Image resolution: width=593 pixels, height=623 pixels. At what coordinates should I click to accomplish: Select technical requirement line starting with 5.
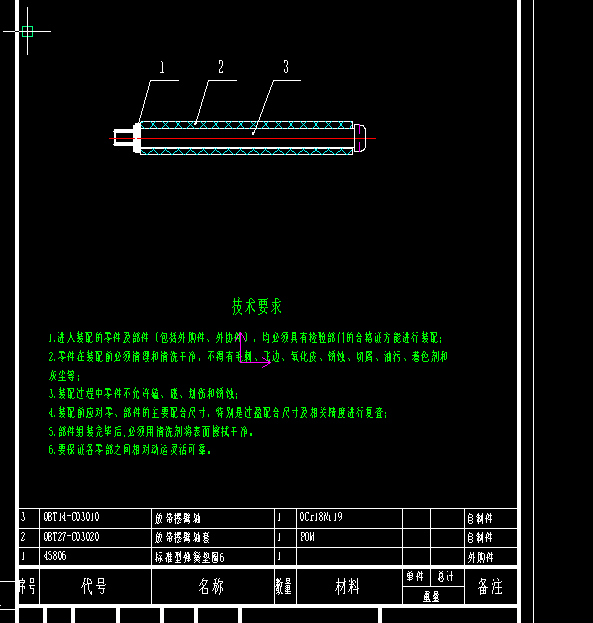point(151,431)
